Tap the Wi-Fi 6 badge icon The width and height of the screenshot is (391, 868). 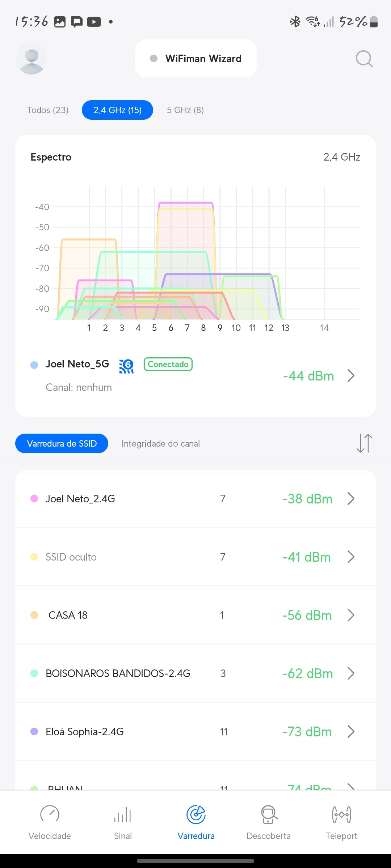126,366
